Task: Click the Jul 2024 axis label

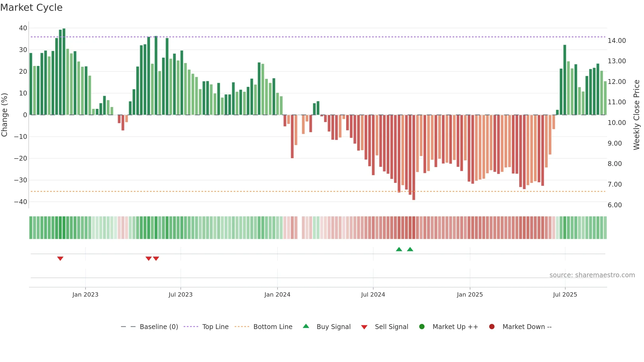Action: (x=373, y=295)
